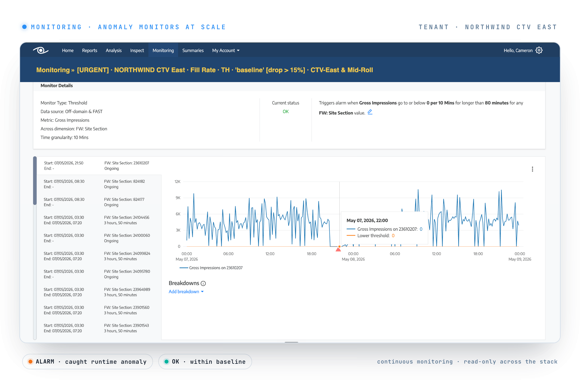Expand My Account dropdown
The height and width of the screenshot is (392, 580).
[226, 50]
